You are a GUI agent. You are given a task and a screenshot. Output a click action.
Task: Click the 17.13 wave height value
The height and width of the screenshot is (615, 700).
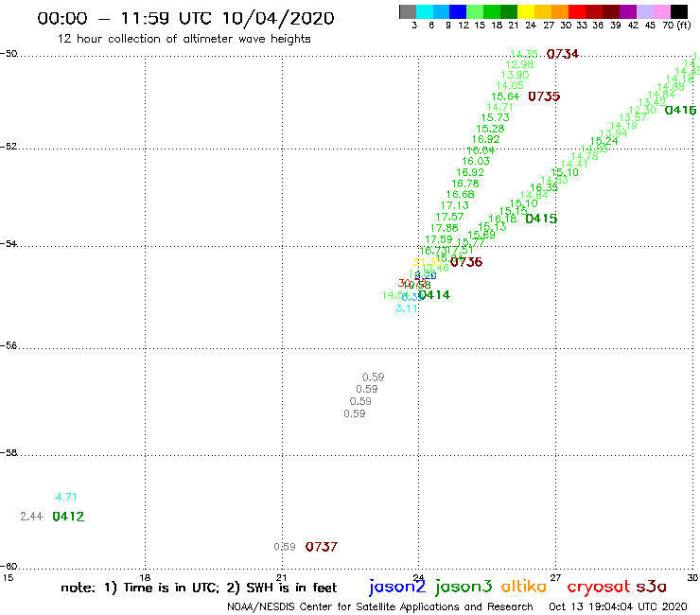(x=455, y=205)
